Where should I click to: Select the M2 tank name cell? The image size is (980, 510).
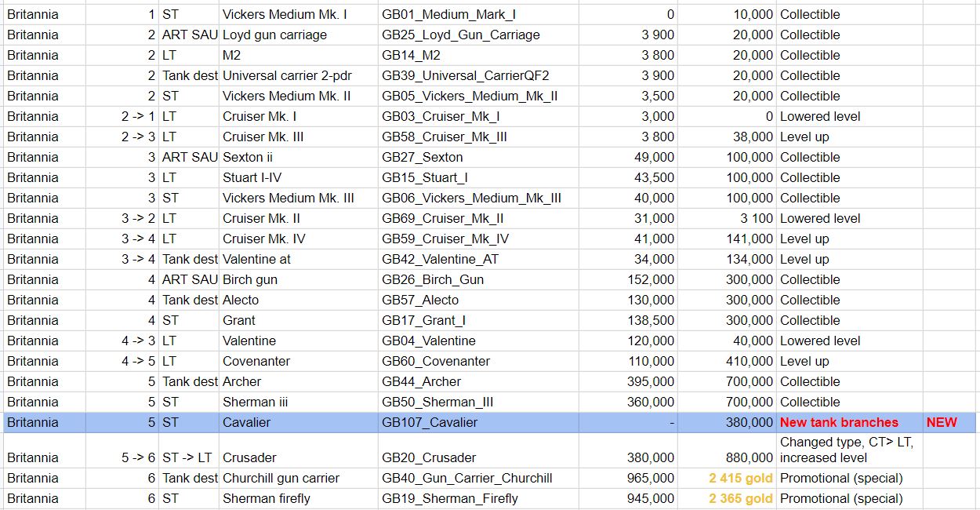pyautogui.click(x=298, y=55)
